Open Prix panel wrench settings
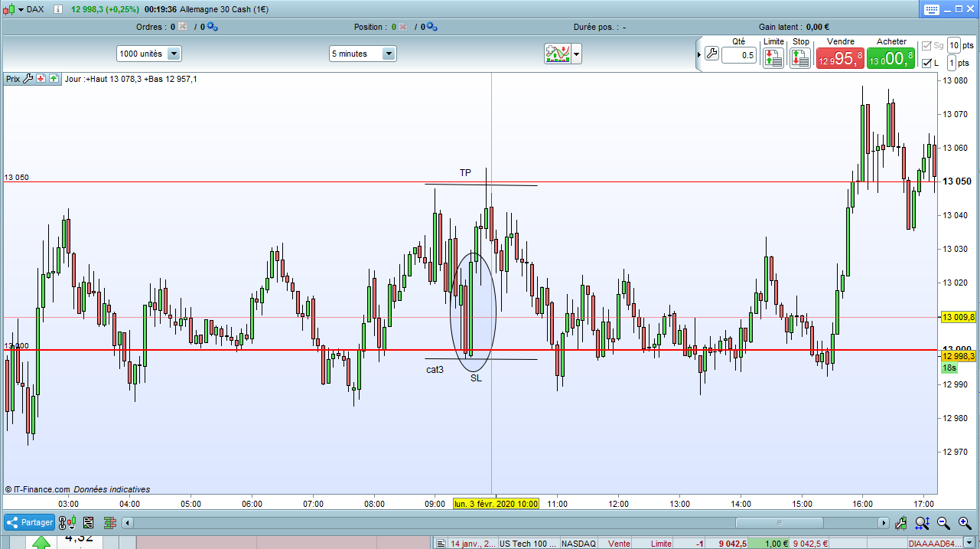The height and width of the screenshot is (549, 980). [28, 78]
